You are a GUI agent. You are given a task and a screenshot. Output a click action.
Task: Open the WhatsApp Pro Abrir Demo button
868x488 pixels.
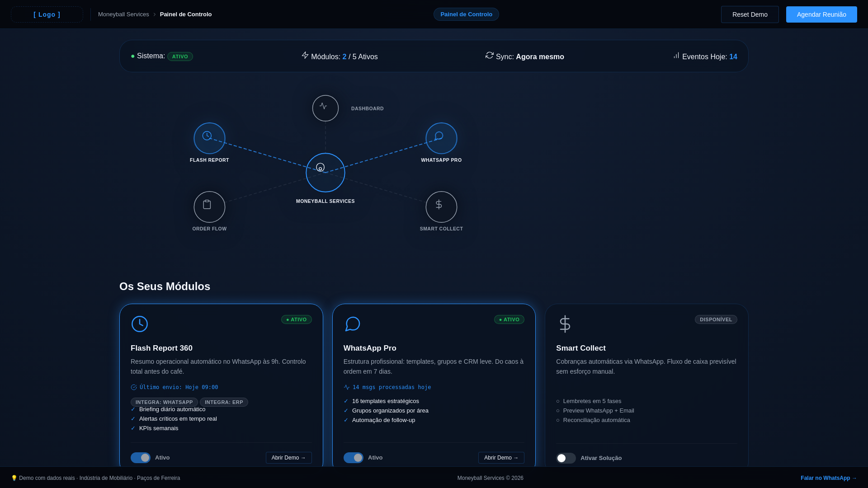tap(501, 458)
